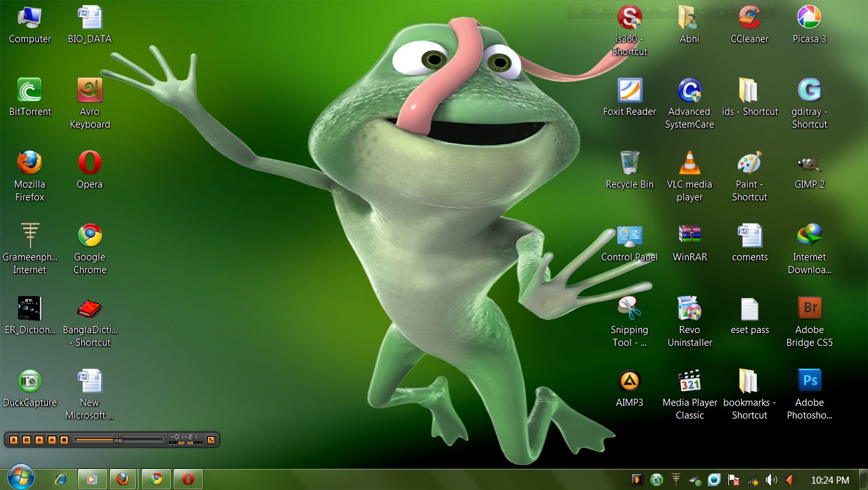The width and height of the screenshot is (868, 490).
Task: Select the Abhi user folder
Action: 689,26
